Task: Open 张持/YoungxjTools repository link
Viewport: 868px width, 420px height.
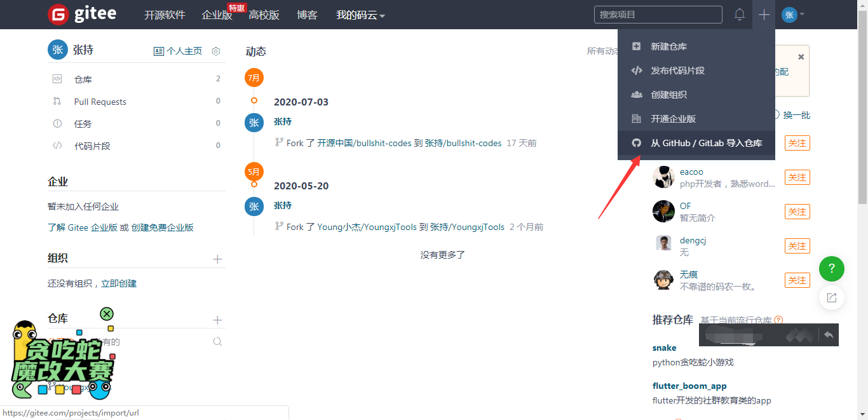Action: pos(467,227)
